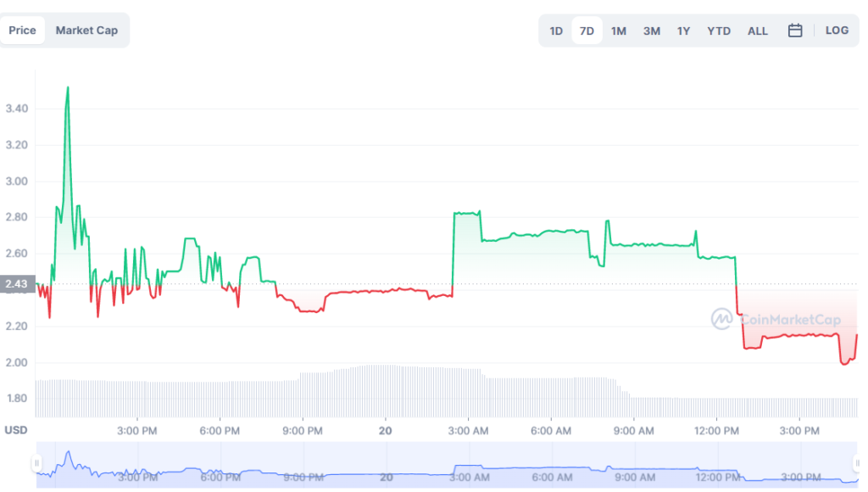Select the YTD timeframe
The height and width of the screenshot is (492, 868).
718,30
